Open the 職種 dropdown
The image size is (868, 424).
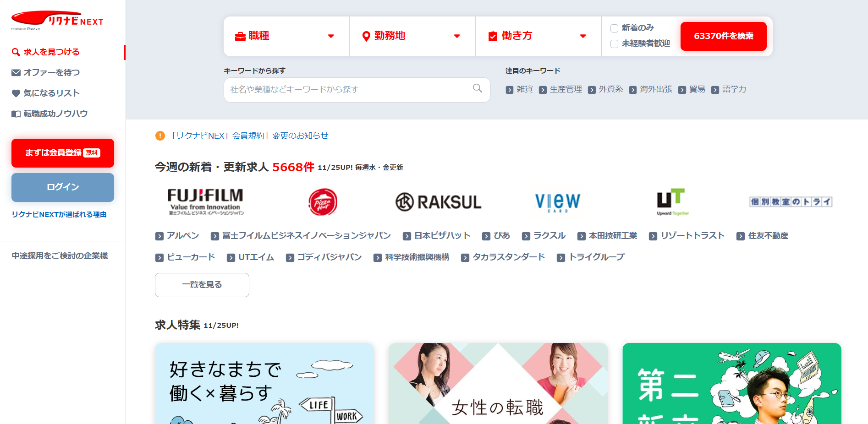pos(286,36)
